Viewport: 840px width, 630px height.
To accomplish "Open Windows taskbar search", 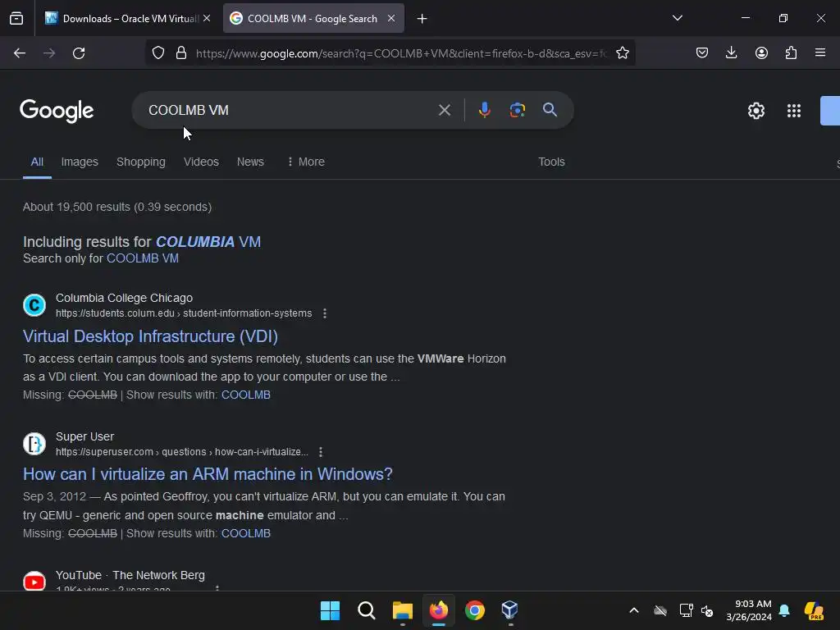I will pos(367,610).
